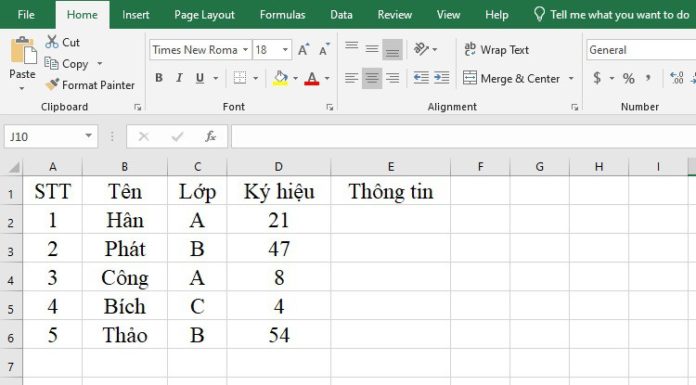Apply red font color
Image resolution: width=696 pixels, height=385 pixels.
(312, 78)
